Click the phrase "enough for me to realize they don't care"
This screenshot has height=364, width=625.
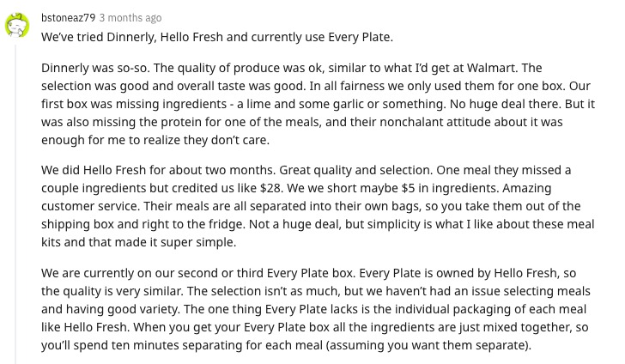pos(155,140)
